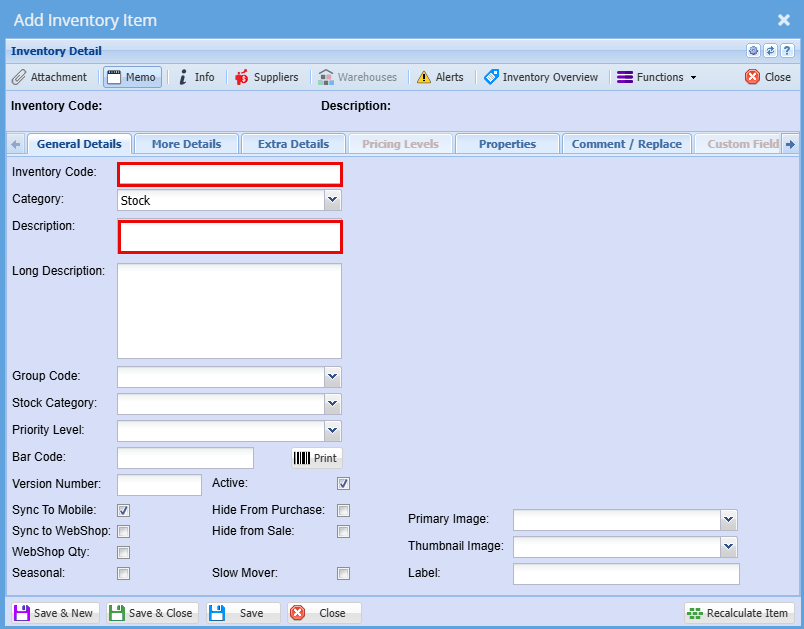This screenshot has height=629, width=804.
Task: Click the Save & Close button
Action: [x=152, y=613]
